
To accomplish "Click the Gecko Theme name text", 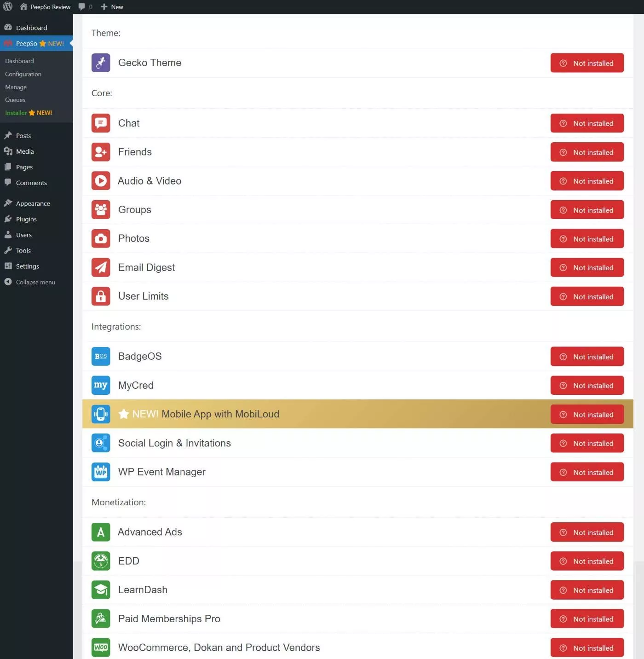I will [149, 63].
